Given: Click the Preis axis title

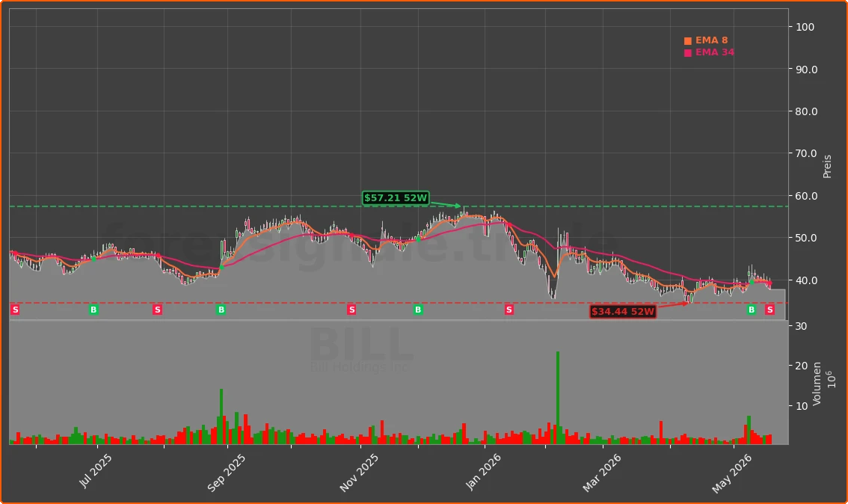Looking at the screenshot, I should coord(827,167).
